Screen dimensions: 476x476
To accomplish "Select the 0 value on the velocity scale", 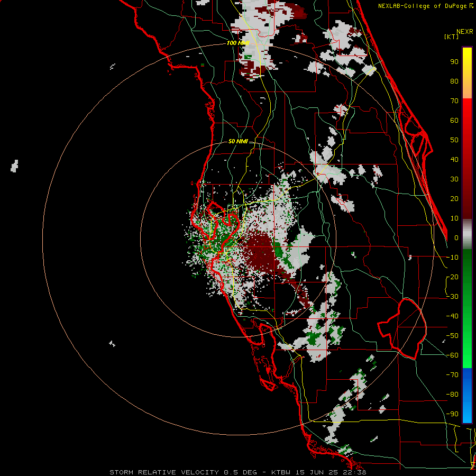I will pyautogui.click(x=456, y=237).
